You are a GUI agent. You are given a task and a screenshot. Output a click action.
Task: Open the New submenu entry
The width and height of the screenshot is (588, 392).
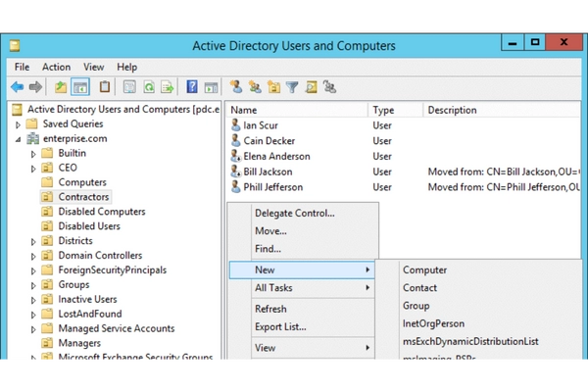pos(302,269)
